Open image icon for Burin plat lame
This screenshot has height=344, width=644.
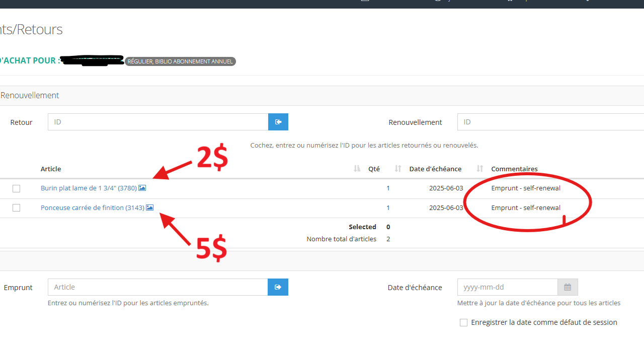click(x=142, y=188)
